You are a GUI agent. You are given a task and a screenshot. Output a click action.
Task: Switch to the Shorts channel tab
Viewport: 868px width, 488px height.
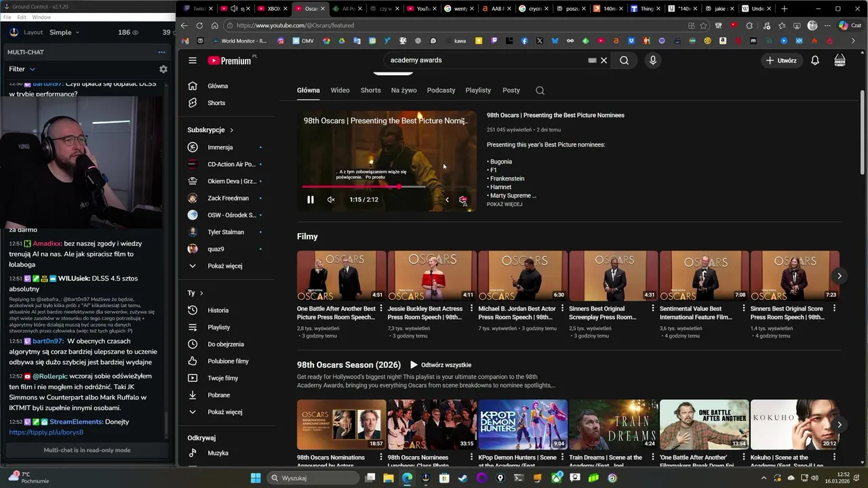coord(370,90)
